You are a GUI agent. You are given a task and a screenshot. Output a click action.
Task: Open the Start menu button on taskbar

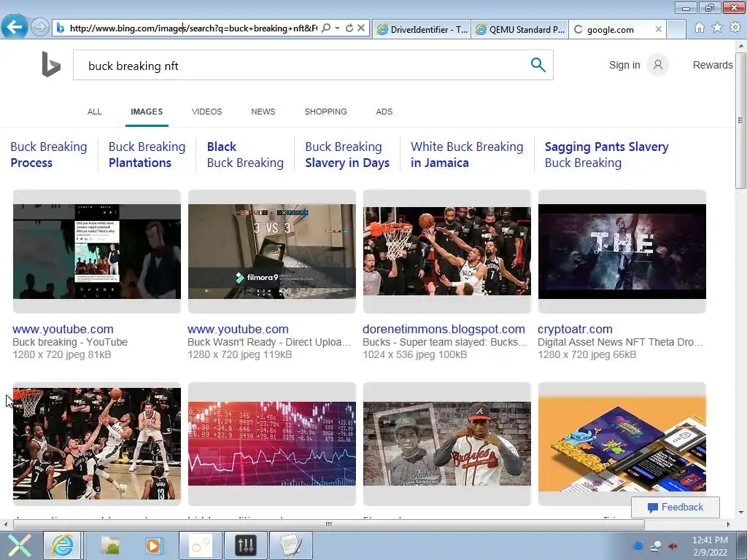[20, 545]
